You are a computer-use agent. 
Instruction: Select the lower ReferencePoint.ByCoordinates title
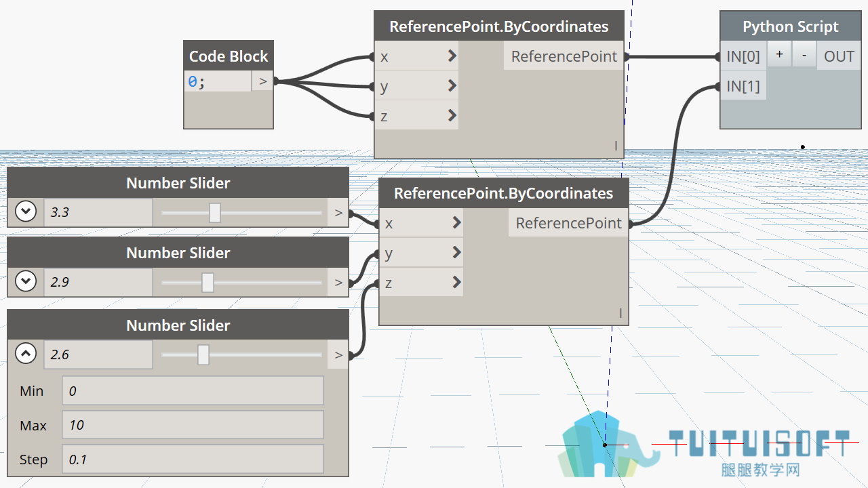[x=504, y=193]
